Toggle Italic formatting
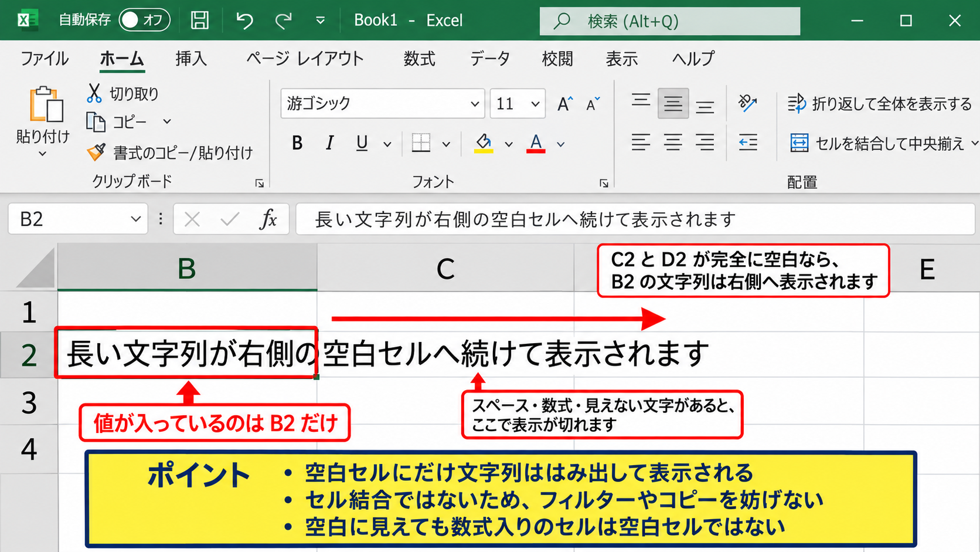Screen dimensions: 980x552 pyautogui.click(x=329, y=143)
